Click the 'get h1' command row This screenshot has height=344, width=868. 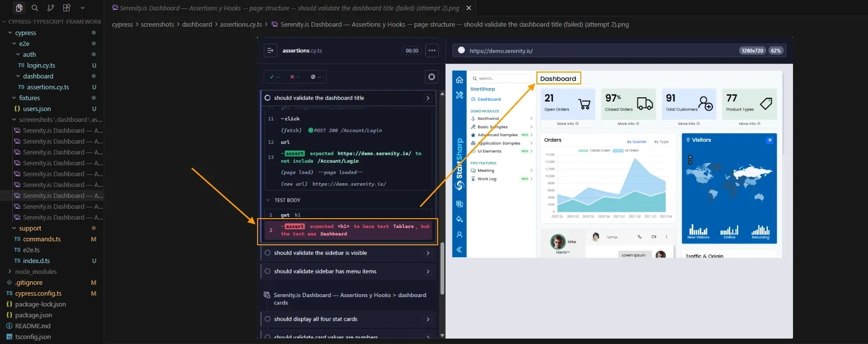348,215
